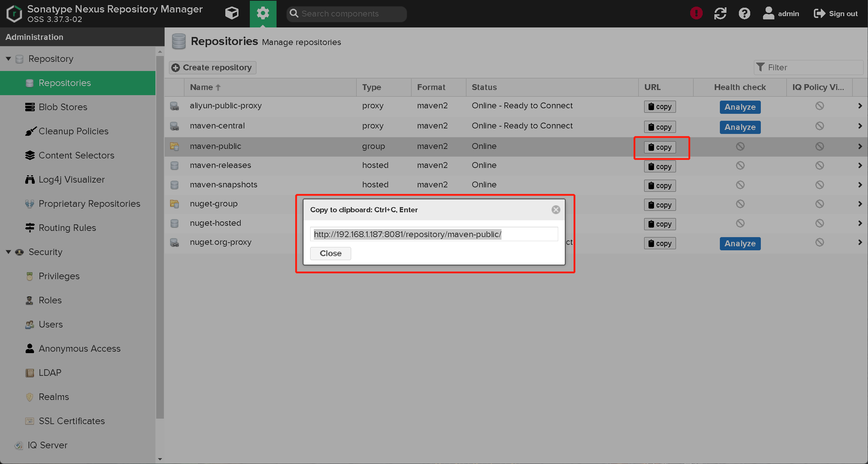Open maven-public row chevron
This screenshot has width=868, height=464.
pos(860,146)
